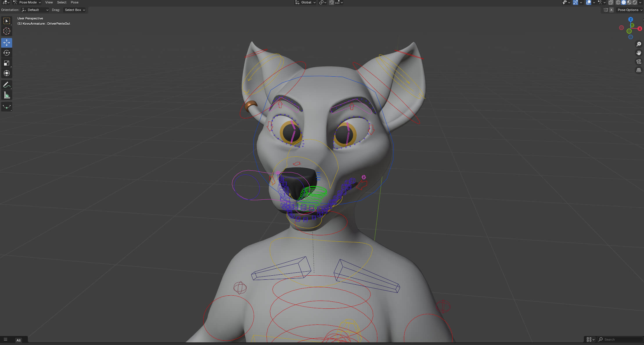Click the blue Z axis on gizmo
Screen dimensions: 644x345
[x=630, y=19]
